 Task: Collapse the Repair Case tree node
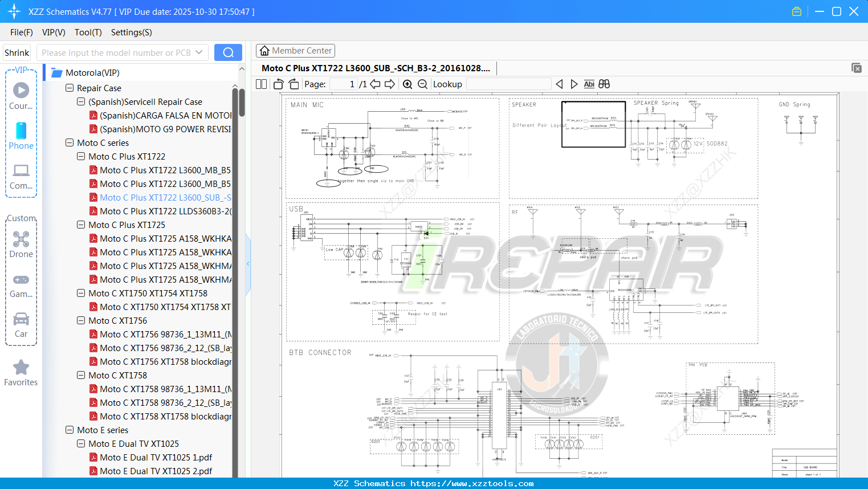[x=70, y=88]
